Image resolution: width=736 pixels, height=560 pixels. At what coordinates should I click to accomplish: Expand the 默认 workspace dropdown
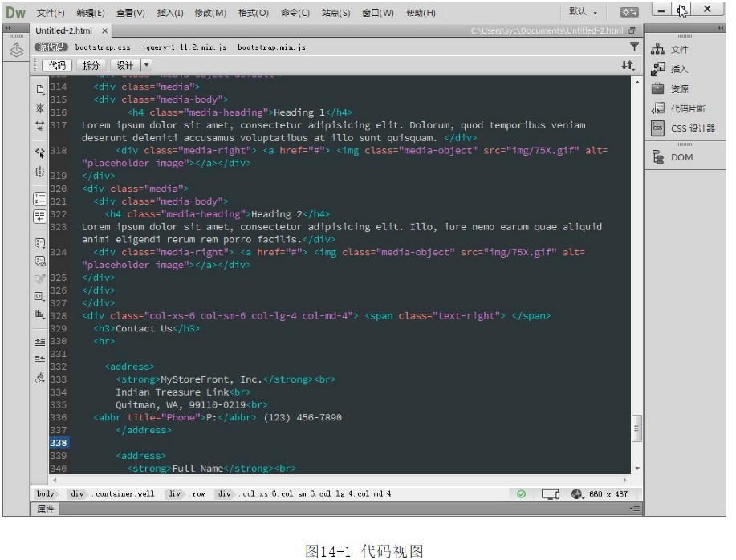[584, 12]
